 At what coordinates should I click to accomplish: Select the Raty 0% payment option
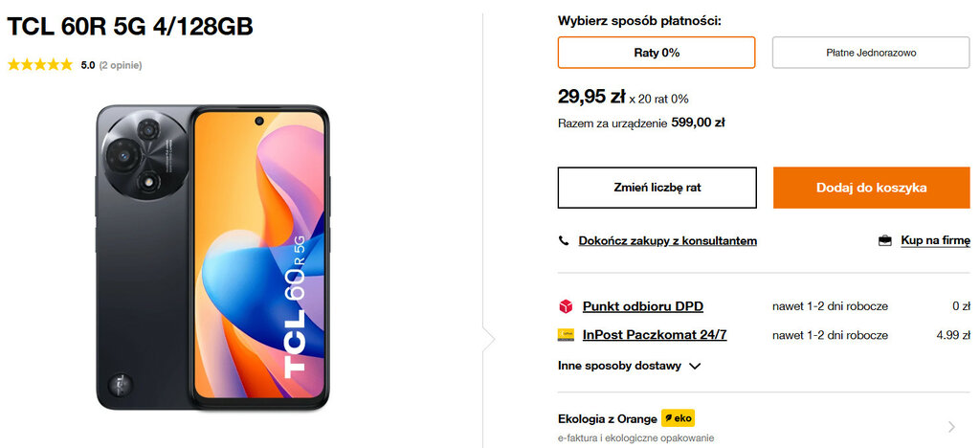657,53
